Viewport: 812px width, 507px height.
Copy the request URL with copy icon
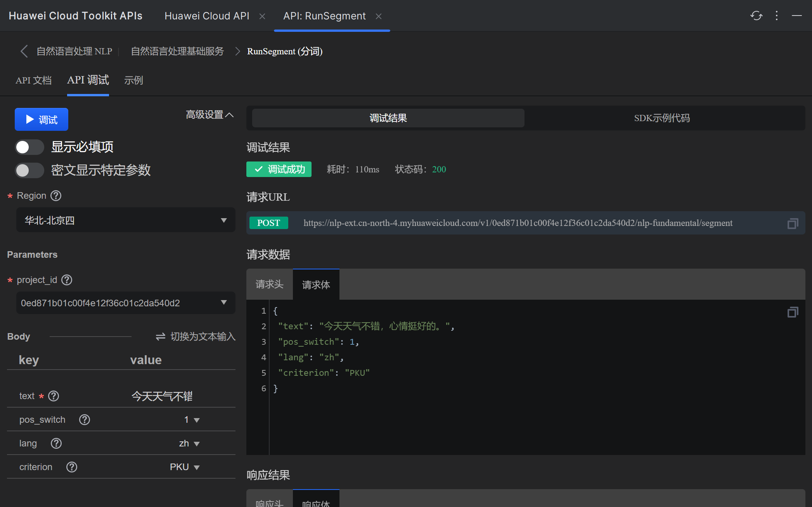tap(793, 223)
